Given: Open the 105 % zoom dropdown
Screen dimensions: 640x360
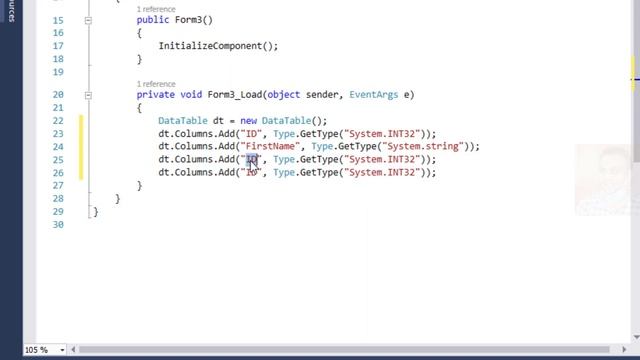Looking at the screenshot, I should point(62,350).
